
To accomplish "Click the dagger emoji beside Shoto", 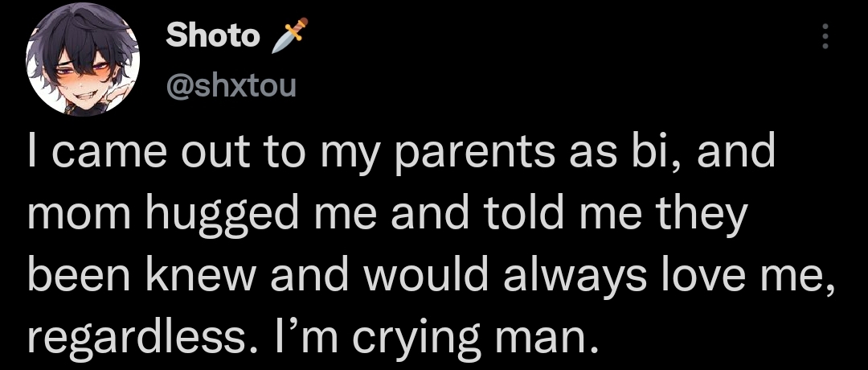I will coord(289,36).
